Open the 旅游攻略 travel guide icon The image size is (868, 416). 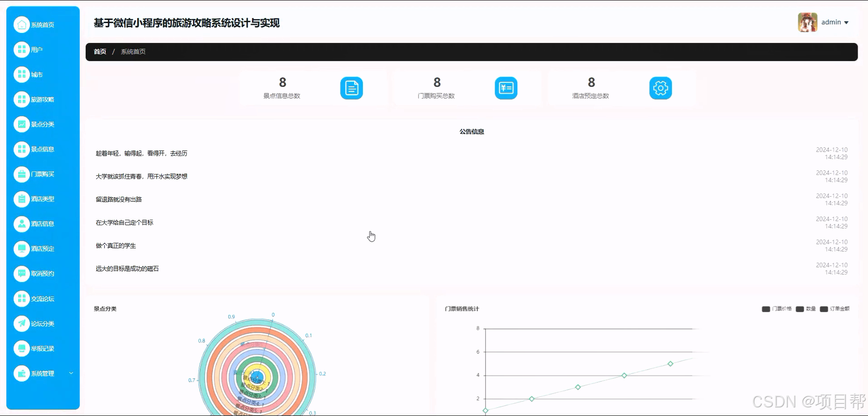point(21,99)
